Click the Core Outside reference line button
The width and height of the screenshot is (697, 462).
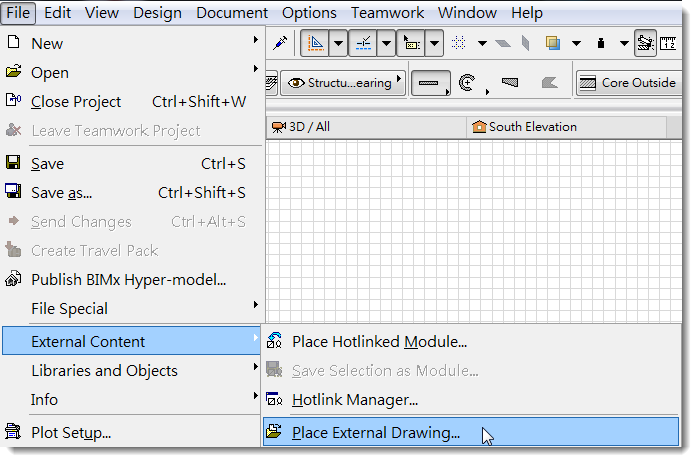[629, 83]
